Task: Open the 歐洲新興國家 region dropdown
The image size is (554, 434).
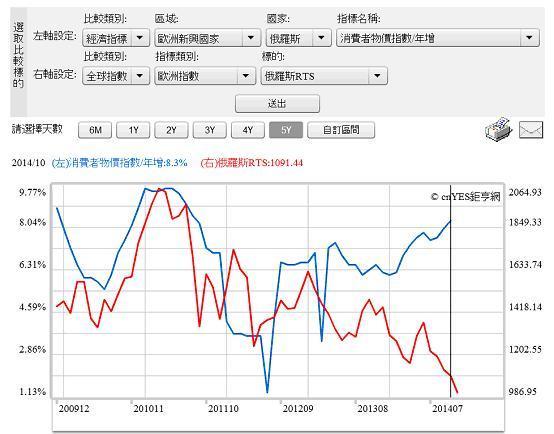Action: [x=207, y=38]
